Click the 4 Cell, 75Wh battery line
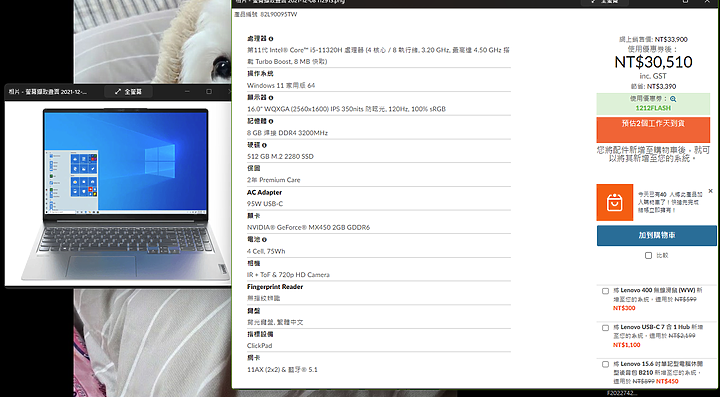This screenshot has width=720, height=397. [x=266, y=251]
